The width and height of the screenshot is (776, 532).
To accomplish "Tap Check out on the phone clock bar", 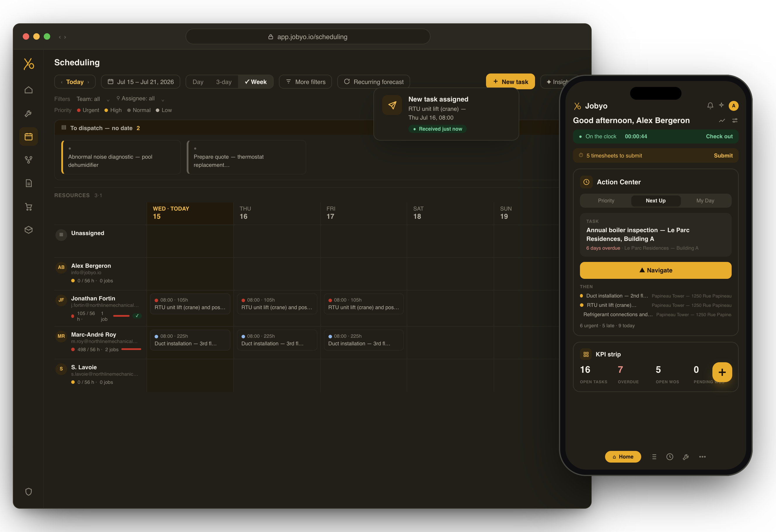I will point(719,136).
